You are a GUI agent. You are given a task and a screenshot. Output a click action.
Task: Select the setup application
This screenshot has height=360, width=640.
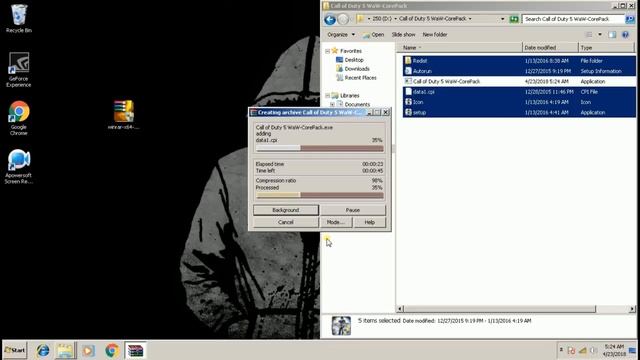tap(519, 112)
